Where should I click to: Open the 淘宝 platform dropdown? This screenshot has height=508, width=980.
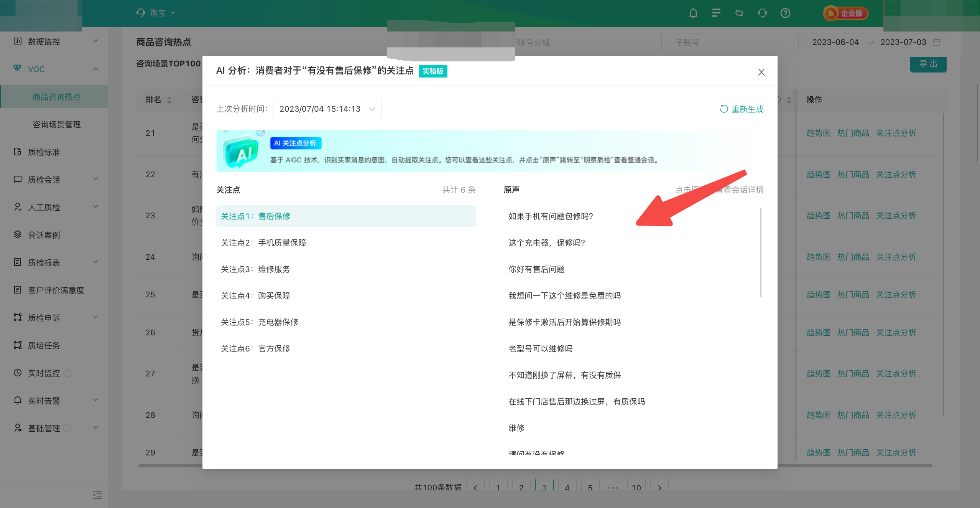(x=156, y=13)
